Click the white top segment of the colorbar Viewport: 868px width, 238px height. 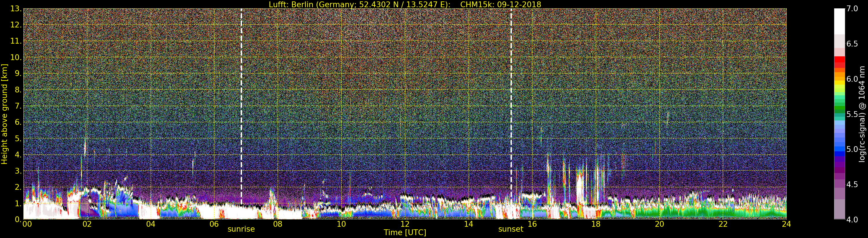pos(839,21)
